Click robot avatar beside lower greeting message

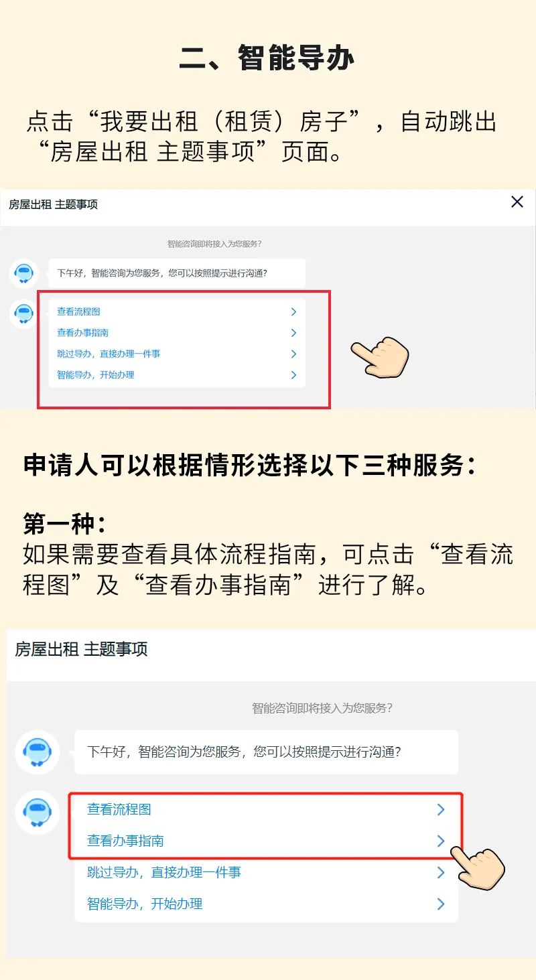click(38, 752)
